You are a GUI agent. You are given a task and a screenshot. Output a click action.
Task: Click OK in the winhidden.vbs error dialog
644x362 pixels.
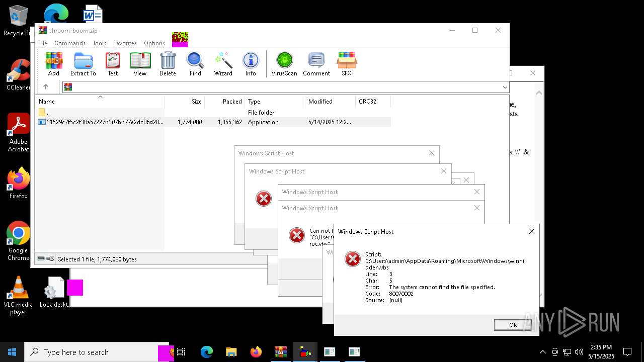(x=513, y=325)
